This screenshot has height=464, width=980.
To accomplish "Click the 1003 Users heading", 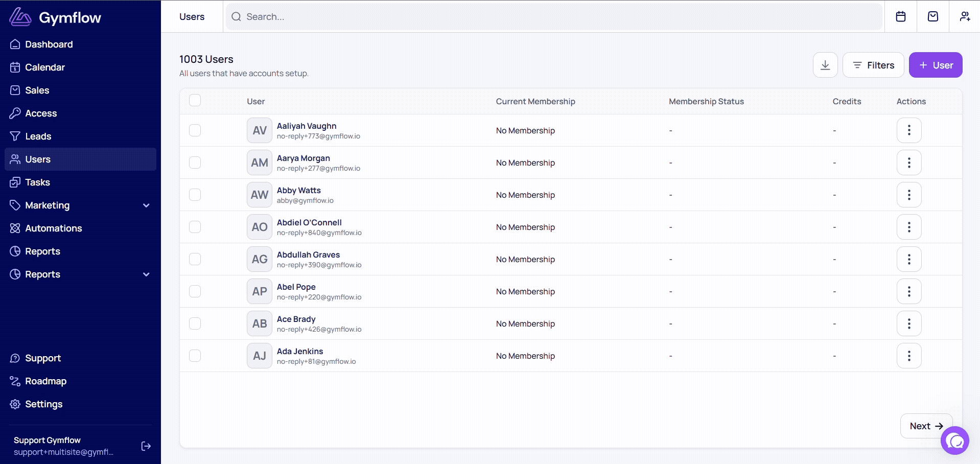I will click(x=206, y=59).
